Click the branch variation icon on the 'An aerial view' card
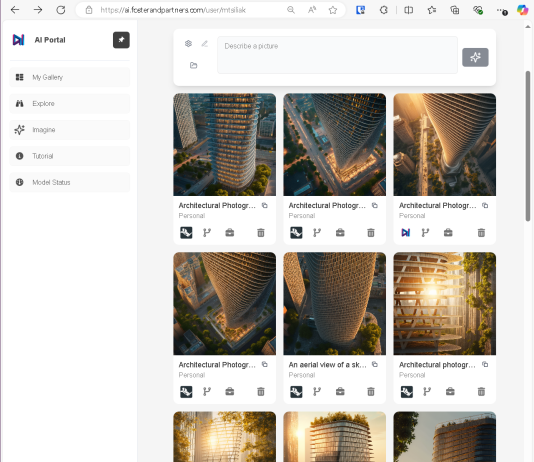This screenshot has width=534, height=462. point(317,392)
